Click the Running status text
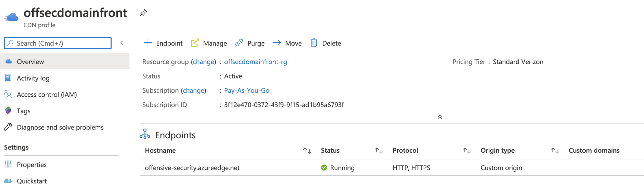 [x=342, y=168]
